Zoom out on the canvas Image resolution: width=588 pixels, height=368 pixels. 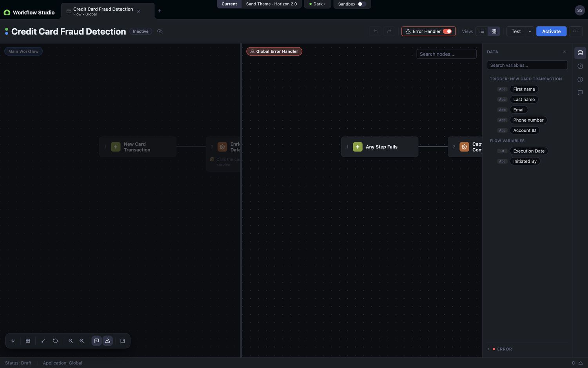[71, 341]
